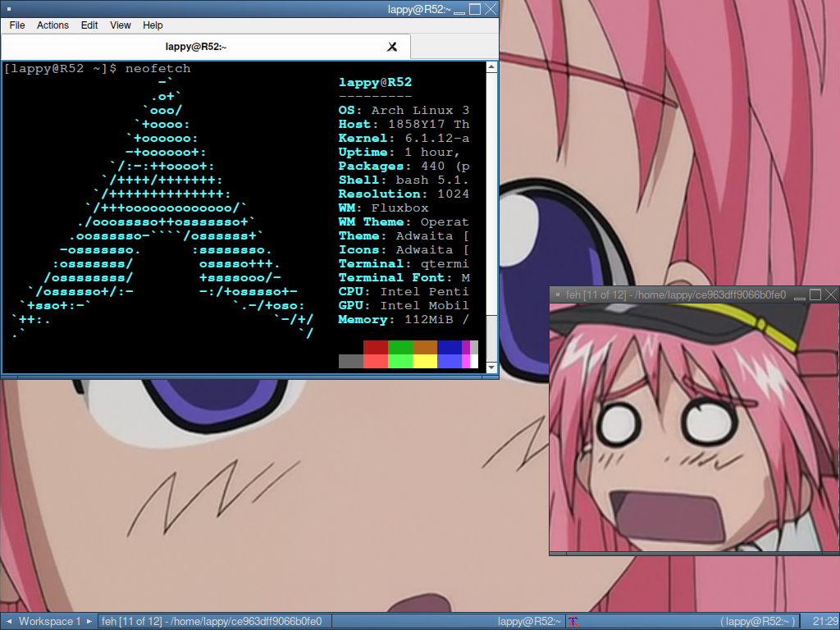Click the 'OS: Arch Linux' line
The height and width of the screenshot is (630, 840).
(x=404, y=111)
